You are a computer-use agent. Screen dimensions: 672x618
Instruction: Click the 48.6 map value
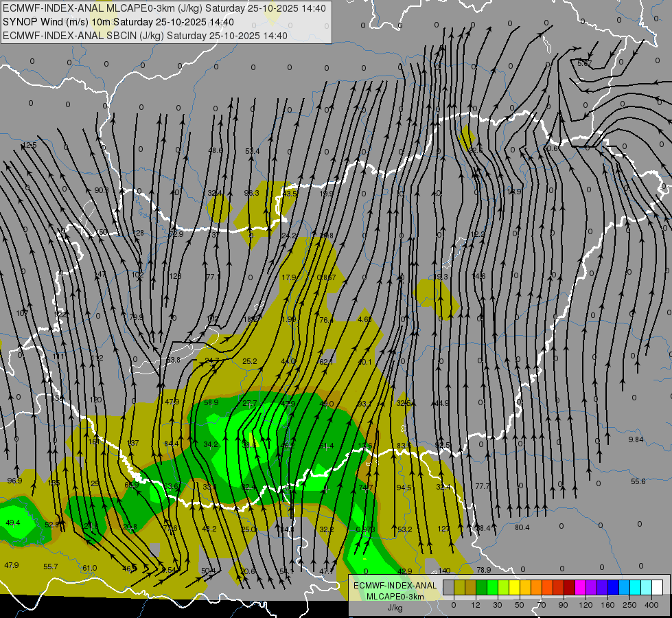pyautogui.click(x=216, y=150)
